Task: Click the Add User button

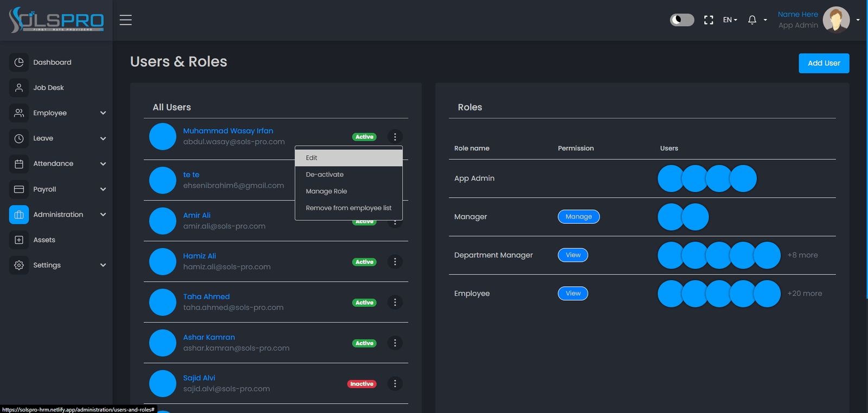Action: (x=824, y=63)
